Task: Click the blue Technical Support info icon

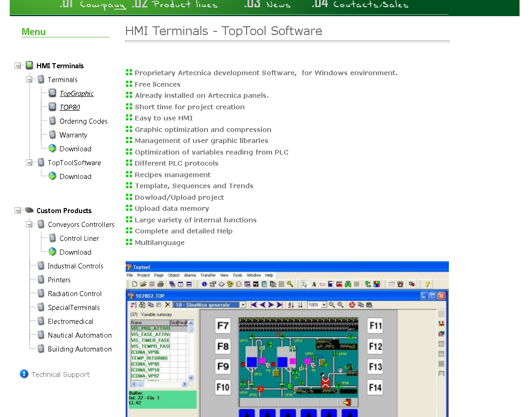Action: pyautogui.click(x=24, y=374)
